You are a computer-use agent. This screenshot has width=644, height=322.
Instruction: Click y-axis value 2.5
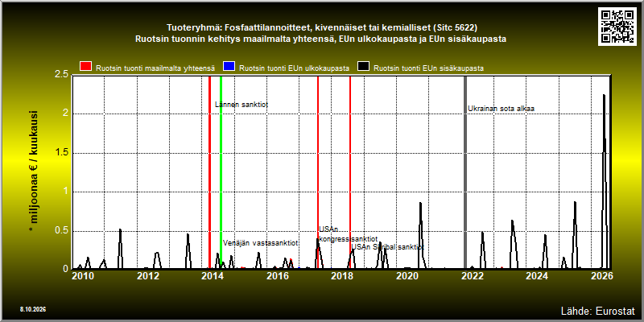click(62, 75)
